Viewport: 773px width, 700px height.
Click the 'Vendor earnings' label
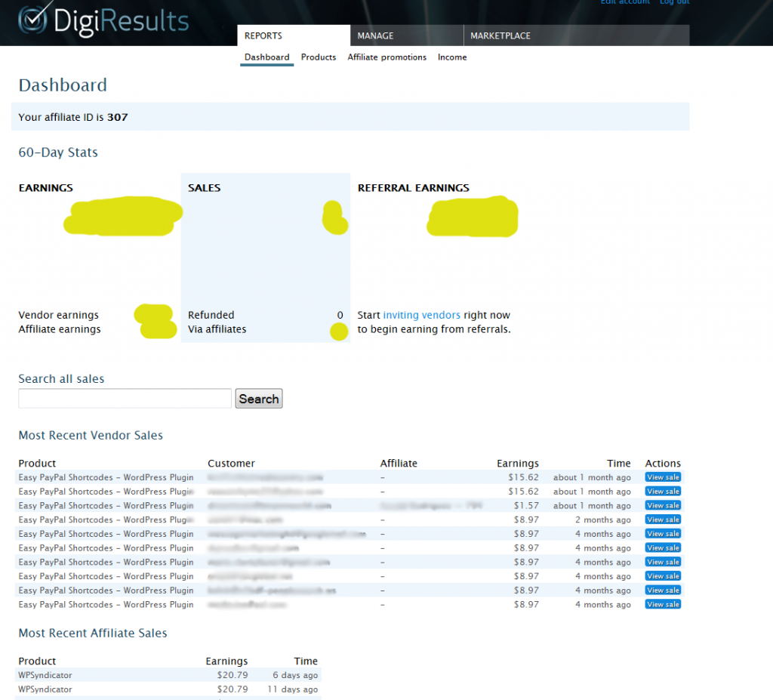click(59, 315)
